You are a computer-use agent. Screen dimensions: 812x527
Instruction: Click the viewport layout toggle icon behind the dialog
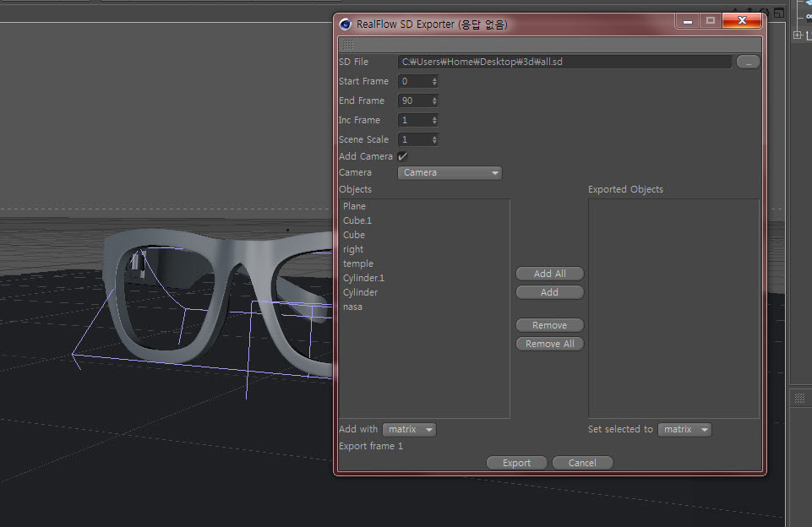[x=779, y=13]
